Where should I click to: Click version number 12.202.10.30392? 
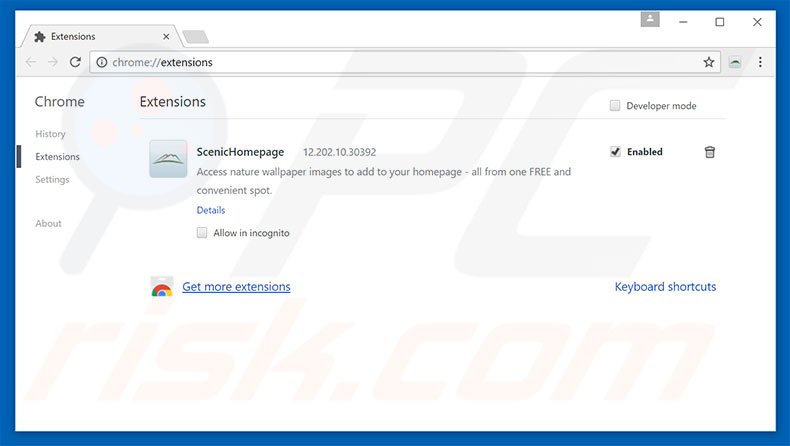tap(340, 152)
